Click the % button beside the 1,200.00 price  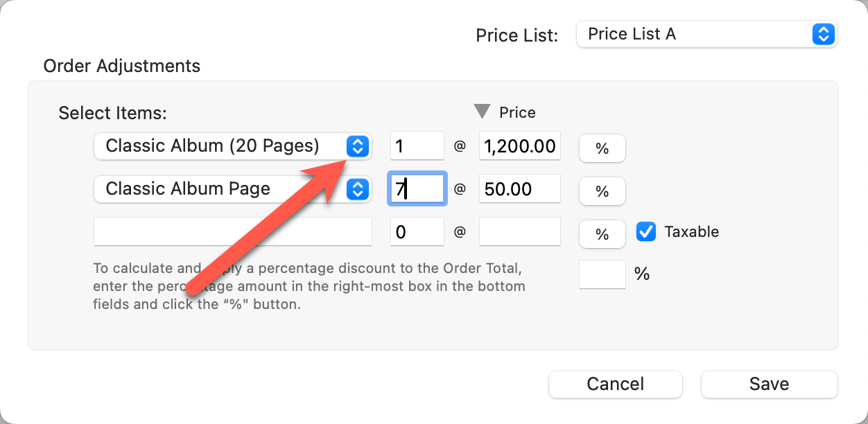coord(602,148)
